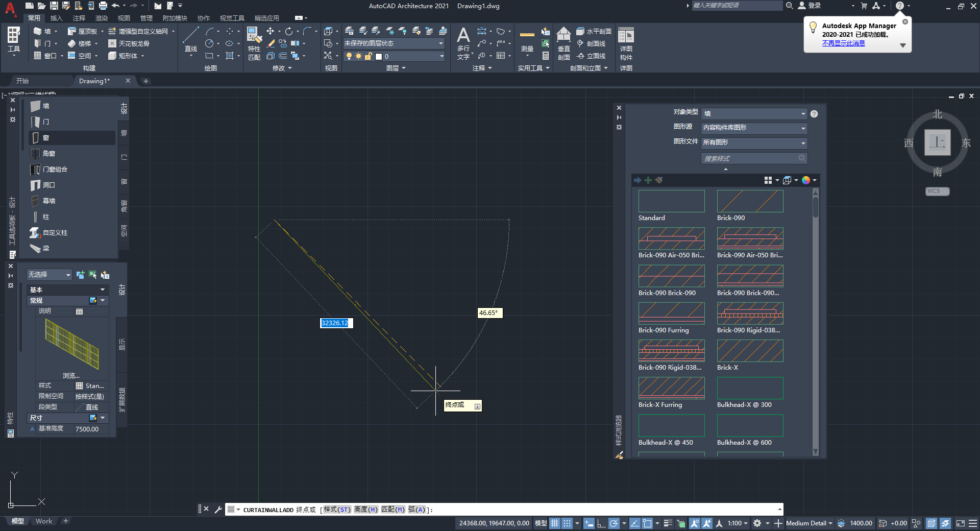Screen dimensions: 980x531
Task: Open the 图形文件 drawing file dropdown
Action: (x=754, y=142)
